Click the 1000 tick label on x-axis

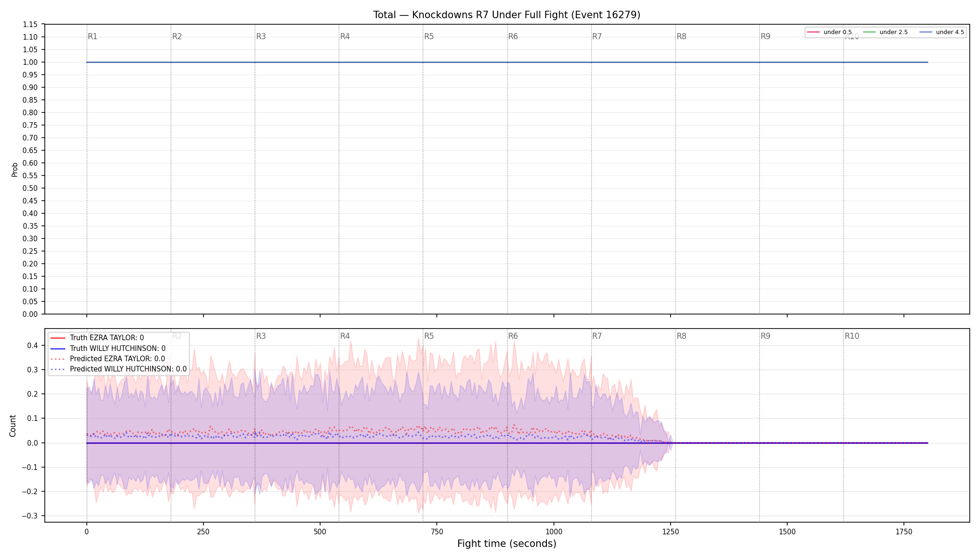(554, 532)
